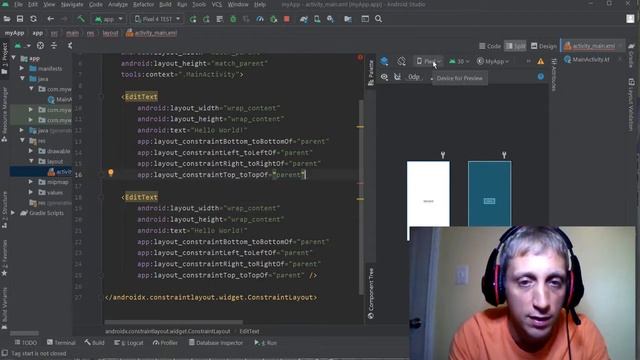Open the Device for Preview Pixel dropdown
This screenshot has height=360, width=640.
[x=428, y=61]
